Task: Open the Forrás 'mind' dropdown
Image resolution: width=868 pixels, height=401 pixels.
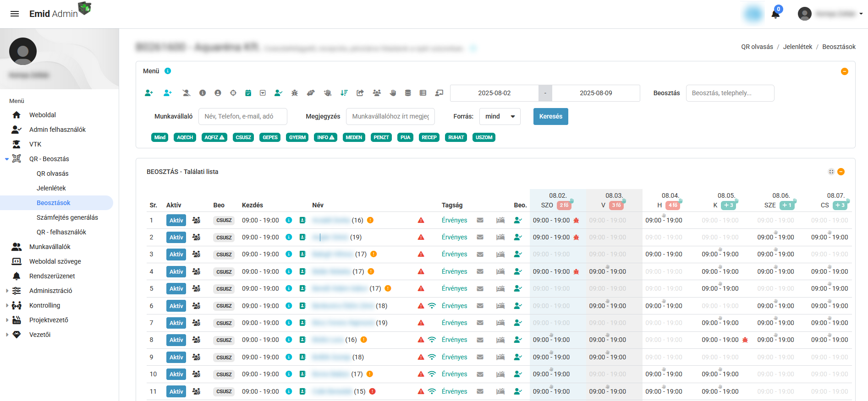Action: pyautogui.click(x=500, y=116)
